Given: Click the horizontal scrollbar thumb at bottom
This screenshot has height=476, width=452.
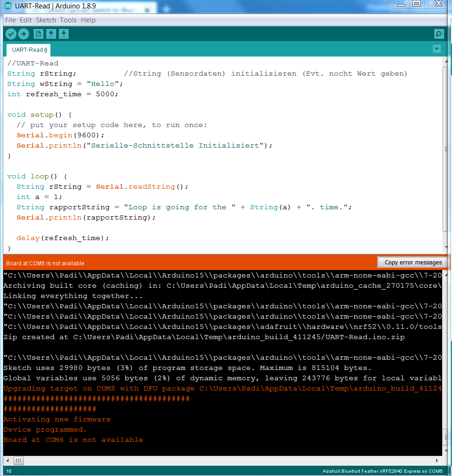Looking at the screenshot, I should [x=18, y=461].
